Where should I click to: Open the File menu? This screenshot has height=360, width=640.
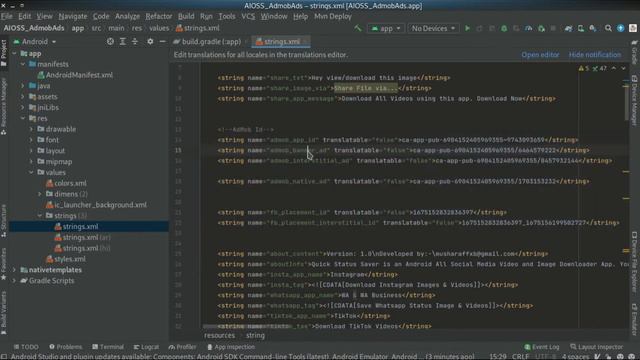[7, 16]
